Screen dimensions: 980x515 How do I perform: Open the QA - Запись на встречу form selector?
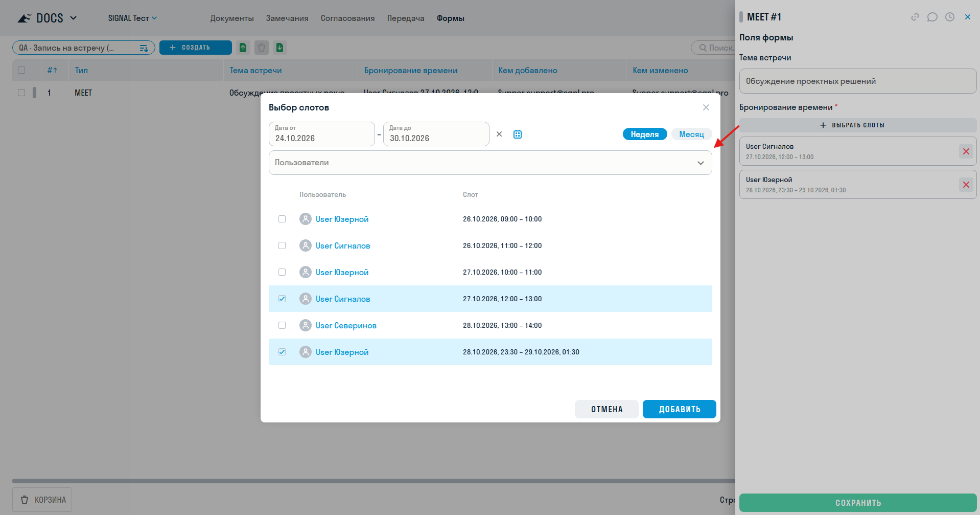coord(84,48)
